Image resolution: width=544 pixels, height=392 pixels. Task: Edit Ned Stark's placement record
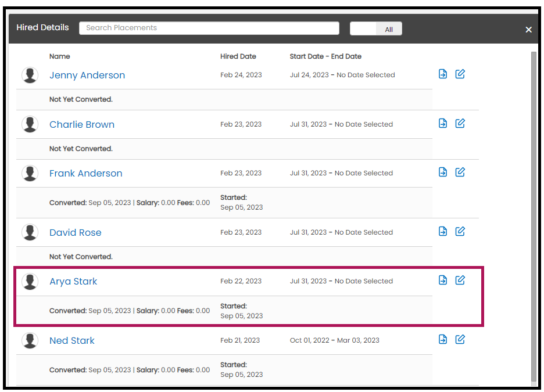click(x=460, y=339)
